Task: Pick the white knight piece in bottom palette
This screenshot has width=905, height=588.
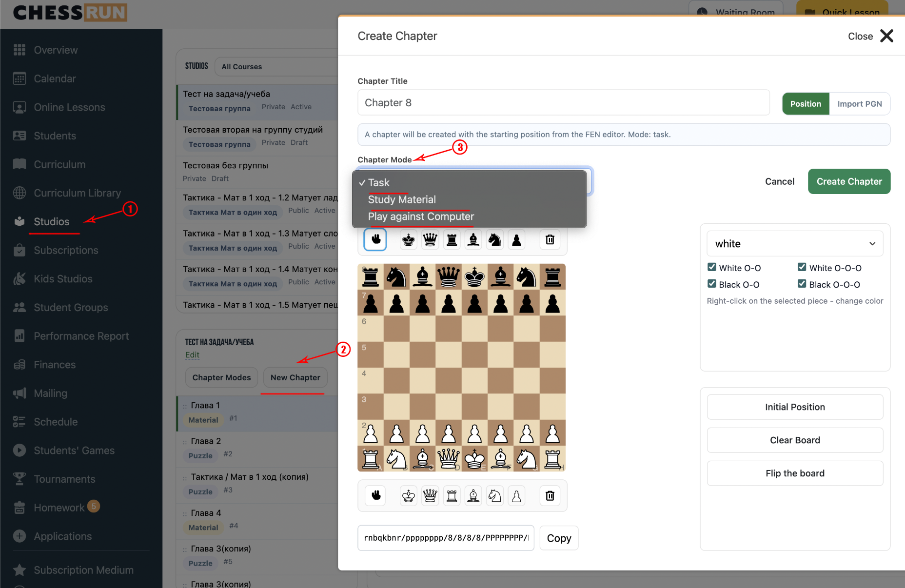Action: pyautogui.click(x=495, y=496)
